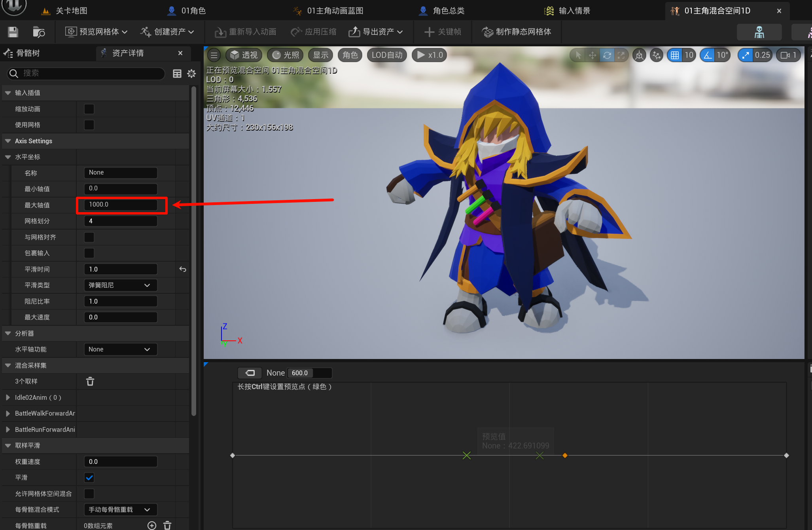Open the 每骨骼混合模式 dropdown
This screenshot has width=812, height=530.
(120, 509)
